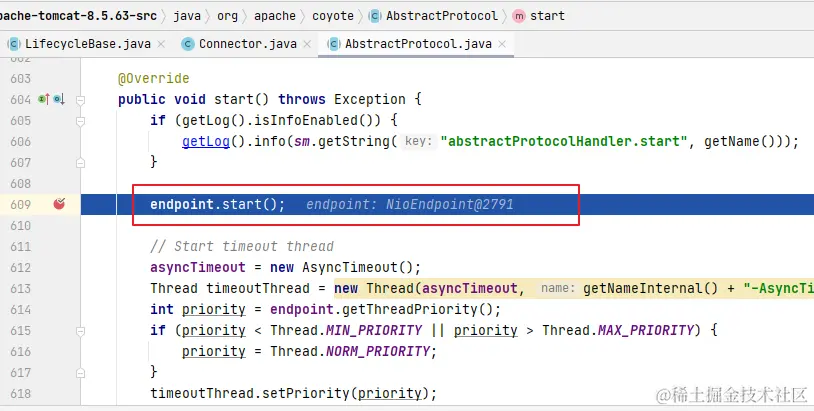Screen dimensions: 814x411
Task: Open the coyote breadcrumb package
Action: click(x=333, y=16)
